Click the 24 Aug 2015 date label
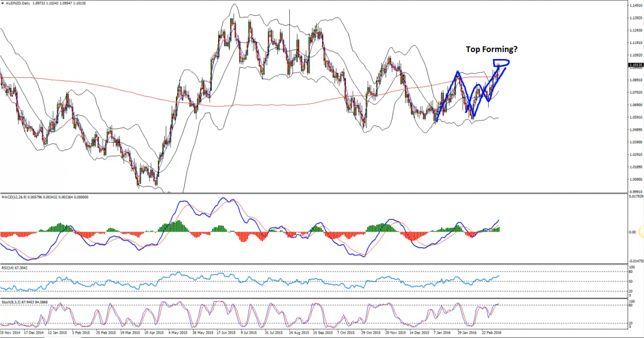Viewport: 644px width, 338px height. click(299, 333)
